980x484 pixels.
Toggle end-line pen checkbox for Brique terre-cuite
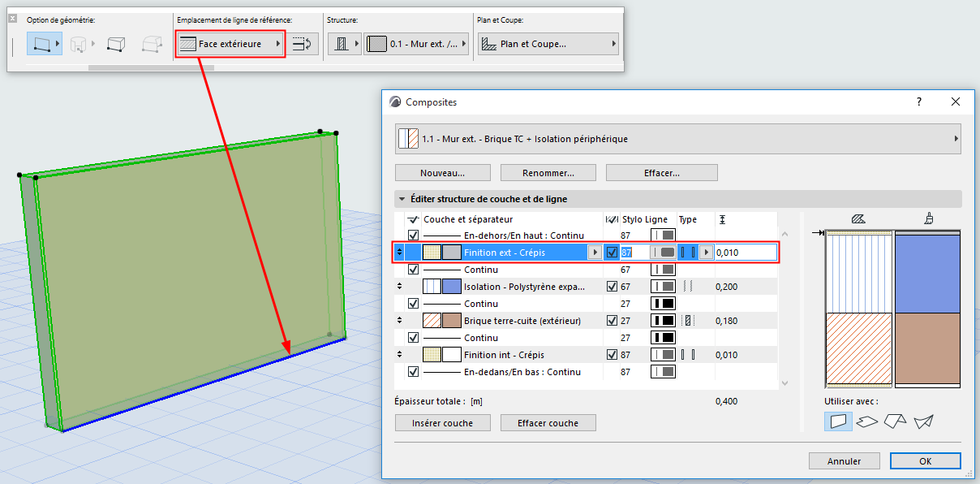click(x=612, y=321)
